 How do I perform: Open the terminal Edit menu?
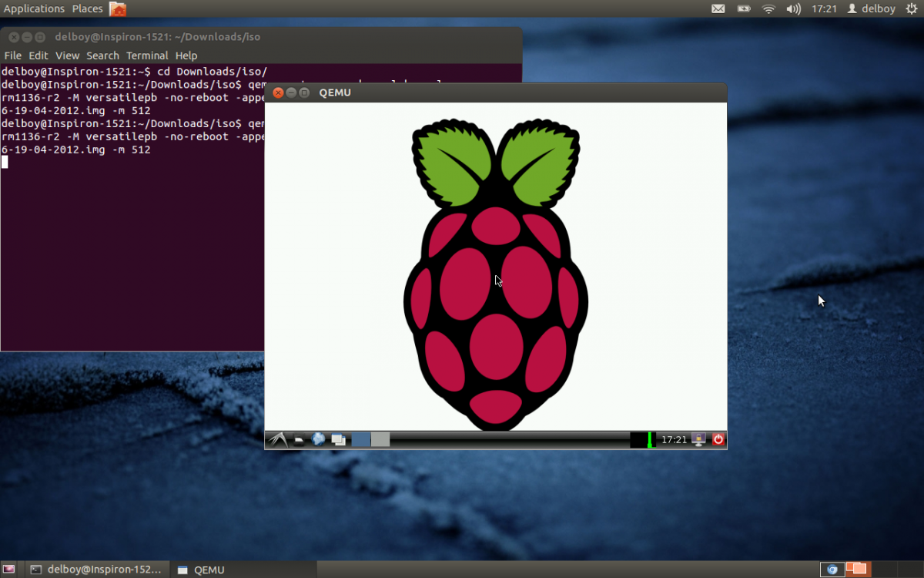(x=38, y=55)
